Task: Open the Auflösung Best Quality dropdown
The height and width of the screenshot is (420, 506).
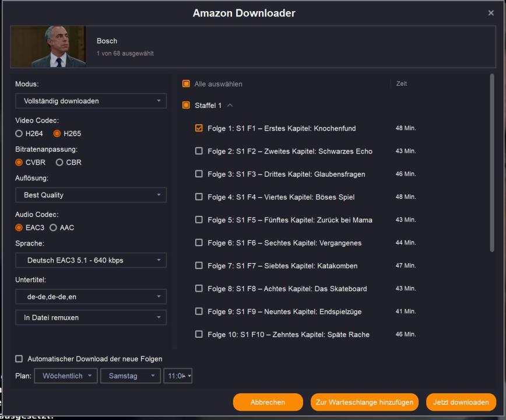Action: coord(90,195)
